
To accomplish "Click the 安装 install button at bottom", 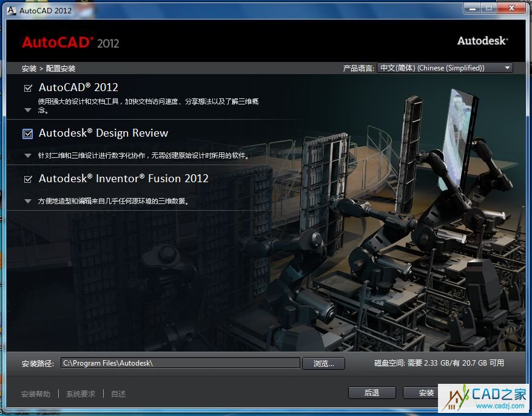I will [x=426, y=393].
